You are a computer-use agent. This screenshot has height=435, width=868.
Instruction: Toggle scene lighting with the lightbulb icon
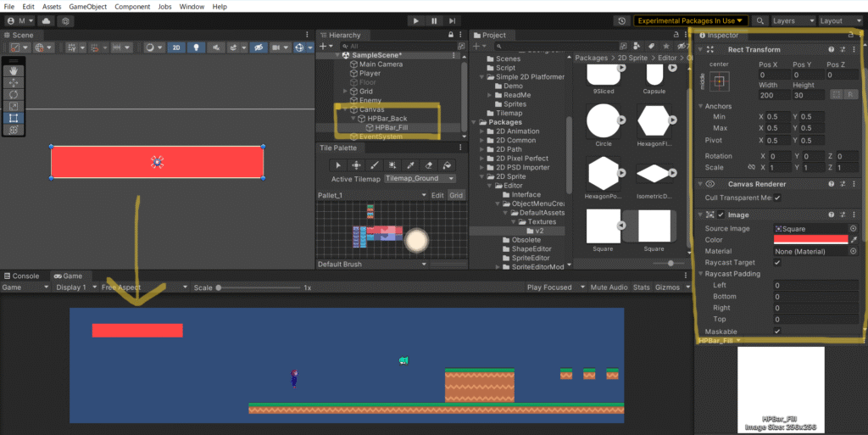point(196,47)
